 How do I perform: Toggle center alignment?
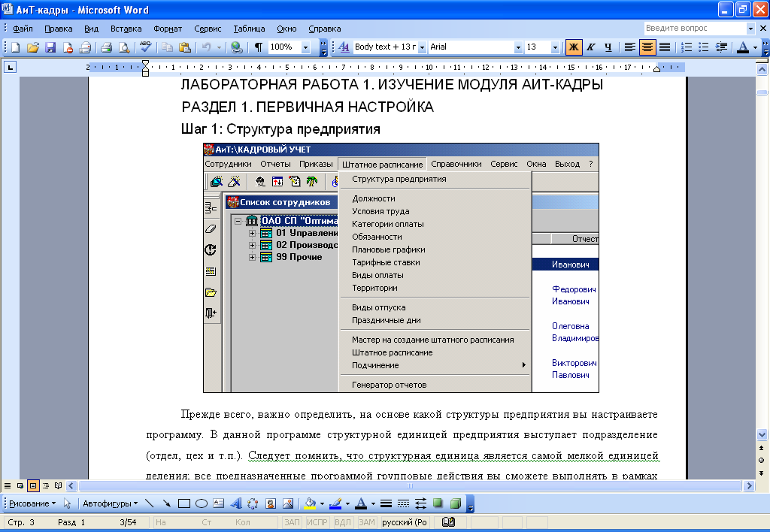coord(647,47)
